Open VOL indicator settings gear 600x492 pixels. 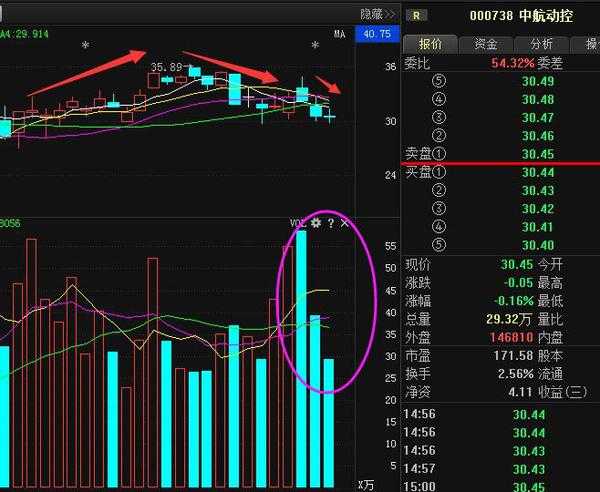pos(316,223)
